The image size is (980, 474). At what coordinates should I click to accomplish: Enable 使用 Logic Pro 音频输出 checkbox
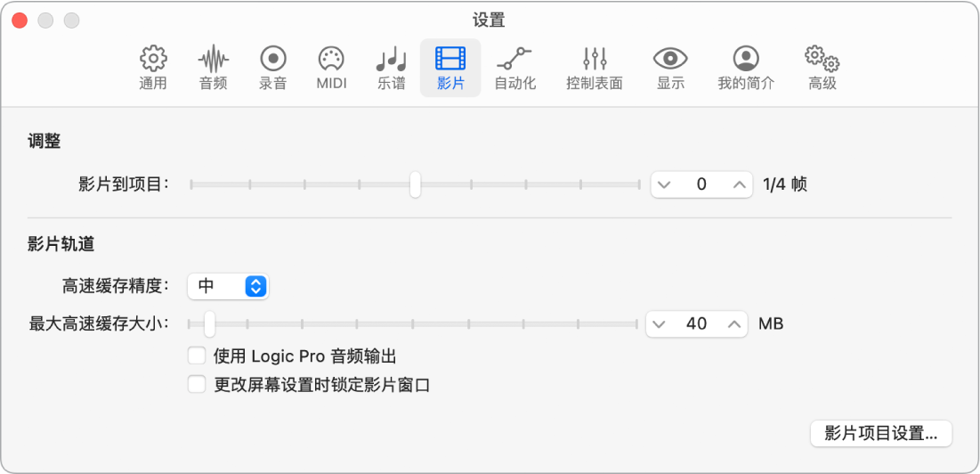coord(197,356)
